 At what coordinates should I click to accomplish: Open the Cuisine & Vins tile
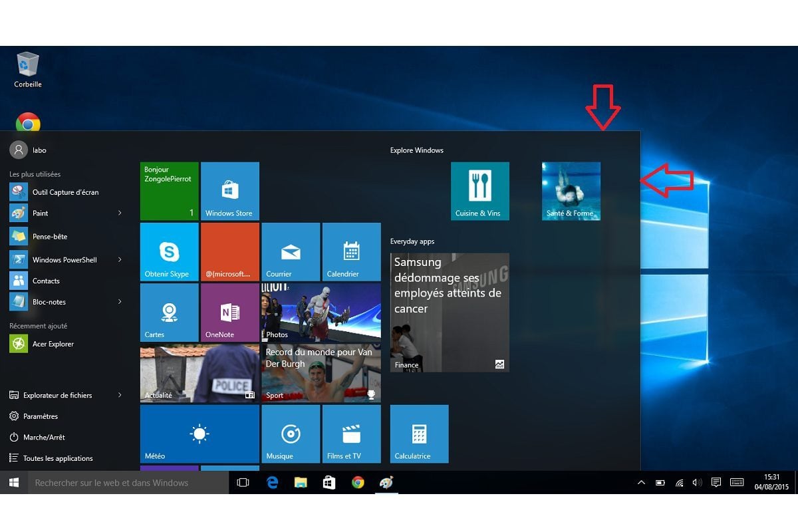[x=480, y=191]
